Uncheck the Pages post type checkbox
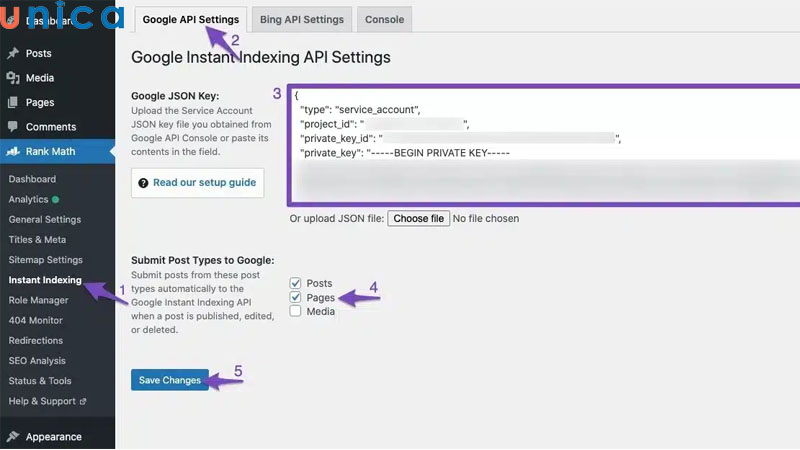 click(x=295, y=297)
